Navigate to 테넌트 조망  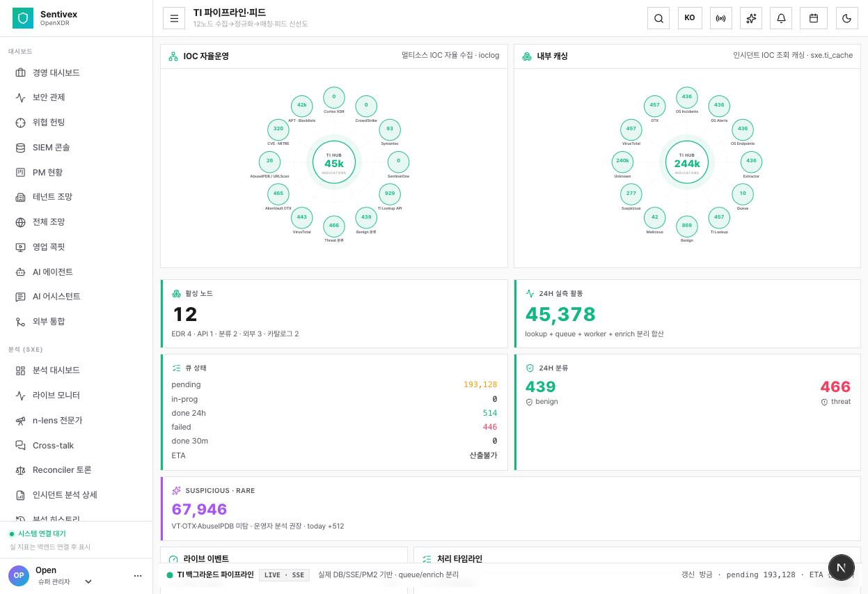click(x=76, y=197)
